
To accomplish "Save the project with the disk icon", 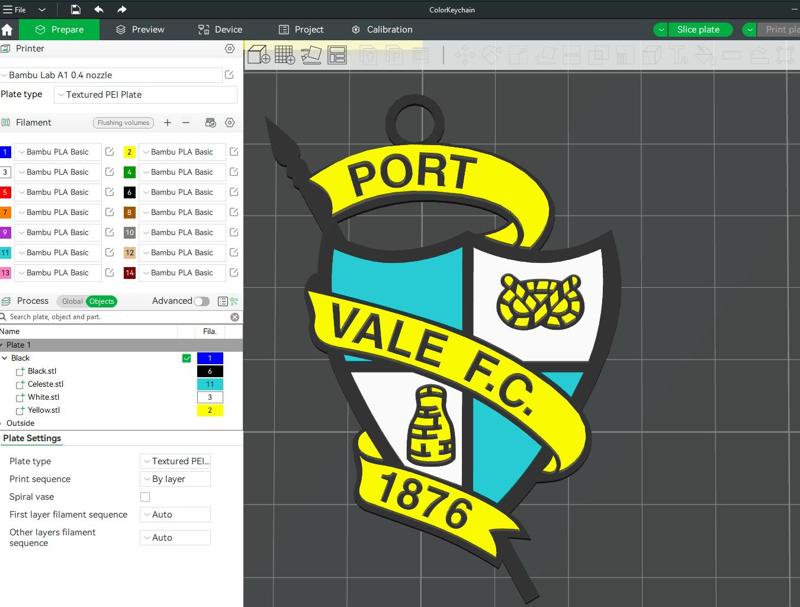I will [x=76, y=9].
